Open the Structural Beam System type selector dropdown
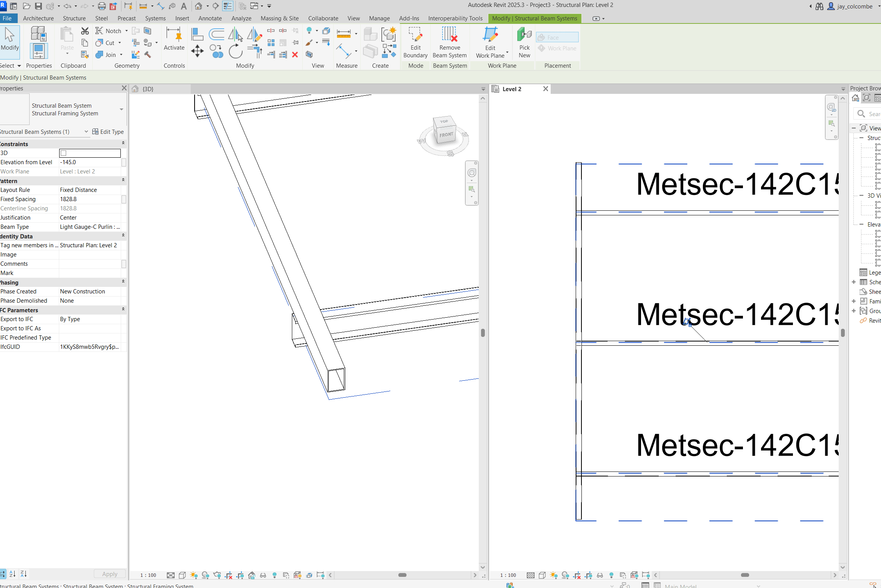This screenshot has width=881, height=588. [x=122, y=110]
